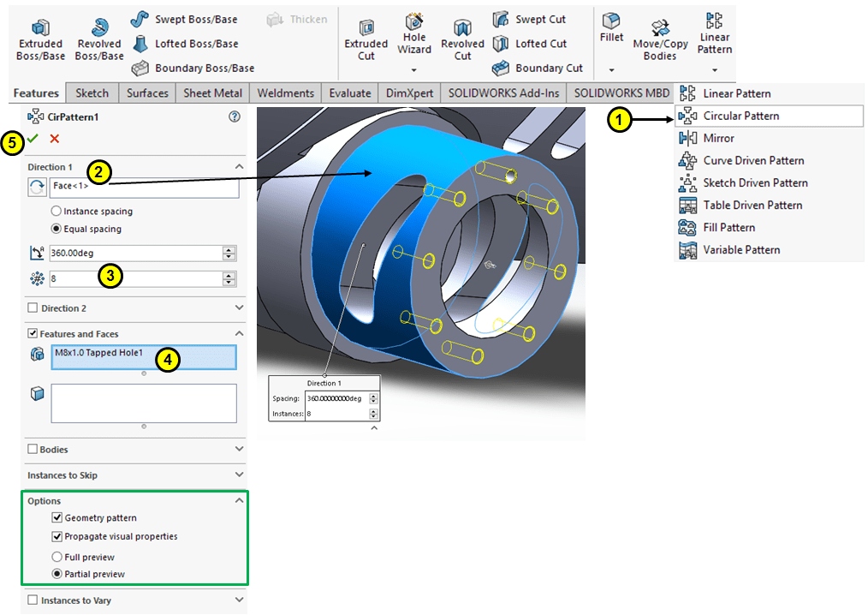The image size is (868, 615).
Task: Click the M8x1.0 Tapped Hole1 selection box
Action: point(143,357)
